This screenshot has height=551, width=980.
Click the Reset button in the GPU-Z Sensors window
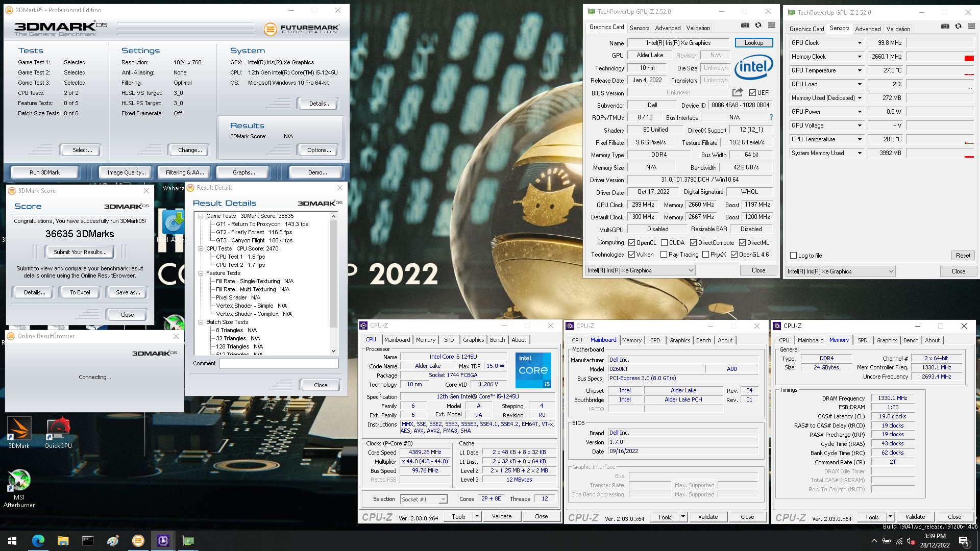[963, 256]
